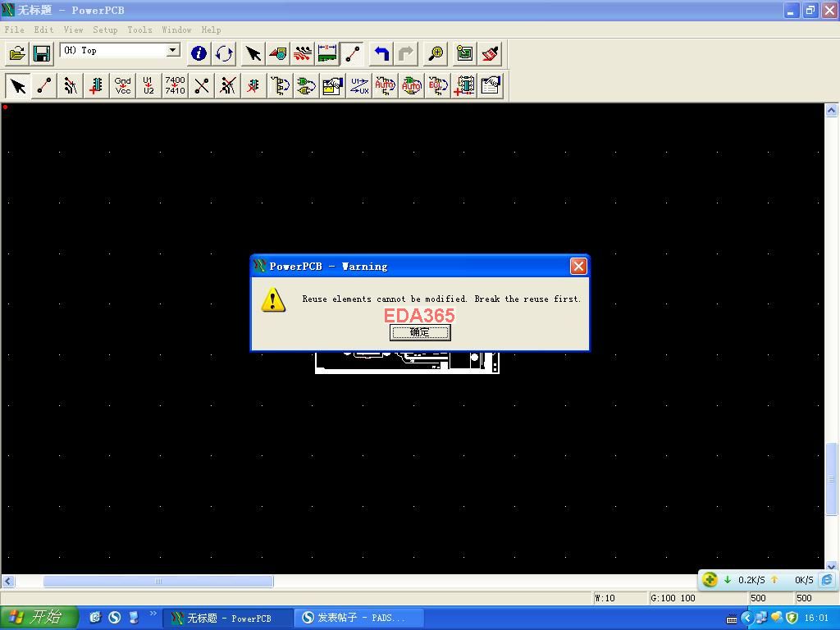This screenshot has width=840, height=630.
Task: Open the 开始 Start button
Action: tap(38, 618)
